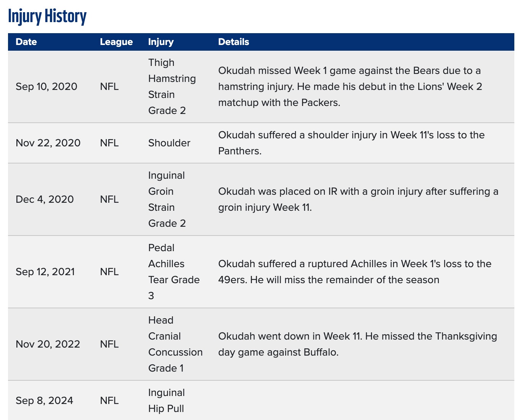Select the Inguinal Groin Strain Grade 2 cell
This screenshot has width=517, height=420.
(x=167, y=199)
